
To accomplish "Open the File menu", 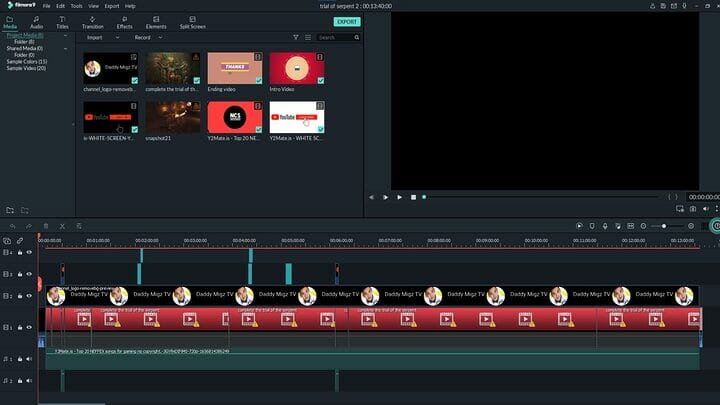I will [x=46, y=6].
